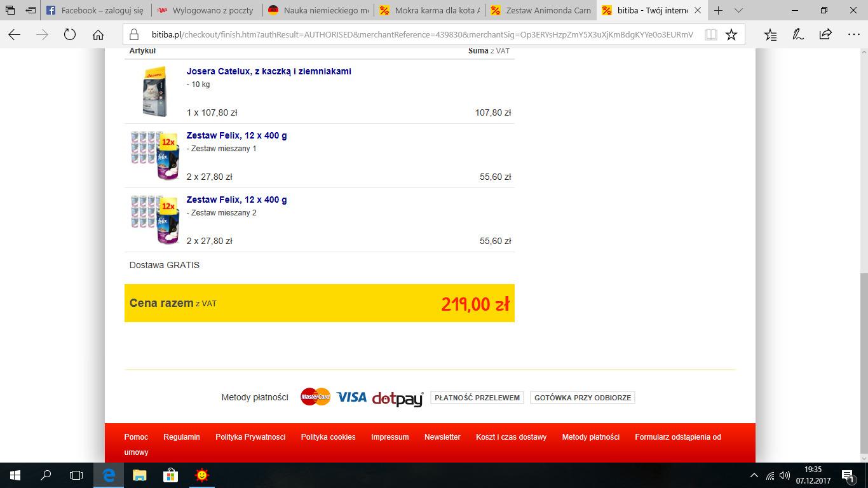868x488 pixels.
Task: Click the Edge icon on the taskbar
Action: pyautogui.click(x=109, y=475)
